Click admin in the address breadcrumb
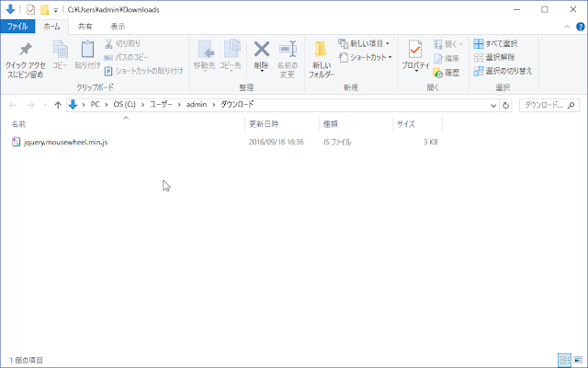This screenshot has height=368, width=588. coord(197,104)
